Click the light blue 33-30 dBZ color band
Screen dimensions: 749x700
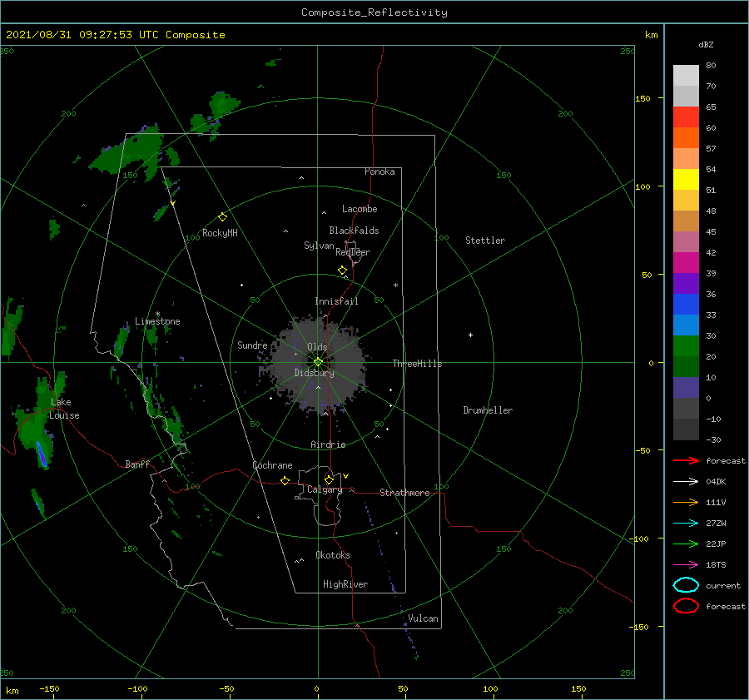click(686, 325)
